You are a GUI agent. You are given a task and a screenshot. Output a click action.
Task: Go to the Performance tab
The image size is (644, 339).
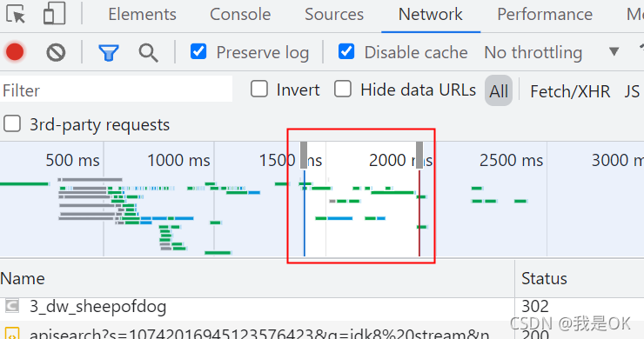click(545, 15)
